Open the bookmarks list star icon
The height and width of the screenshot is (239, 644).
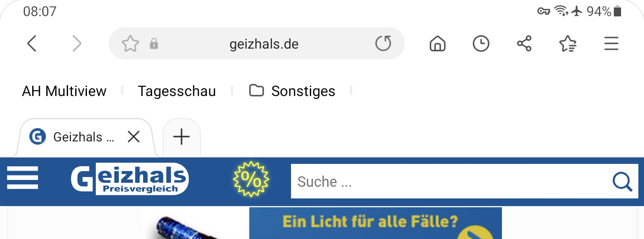pos(568,43)
